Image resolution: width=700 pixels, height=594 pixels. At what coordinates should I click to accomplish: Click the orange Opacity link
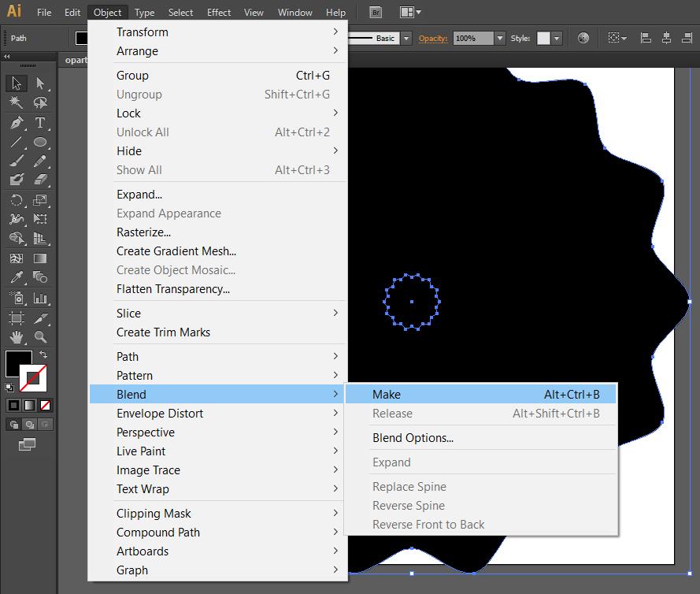(x=432, y=38)
